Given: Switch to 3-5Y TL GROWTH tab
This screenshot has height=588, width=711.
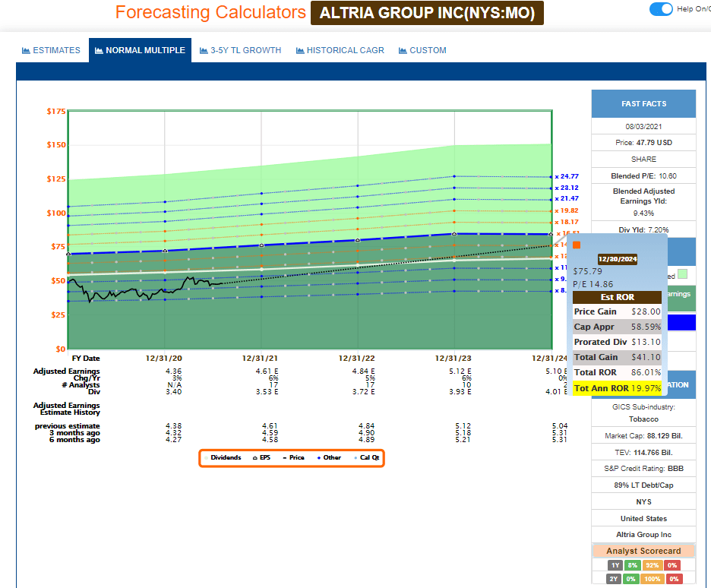Looking at the screenshot, I should (x=240, y=50).
